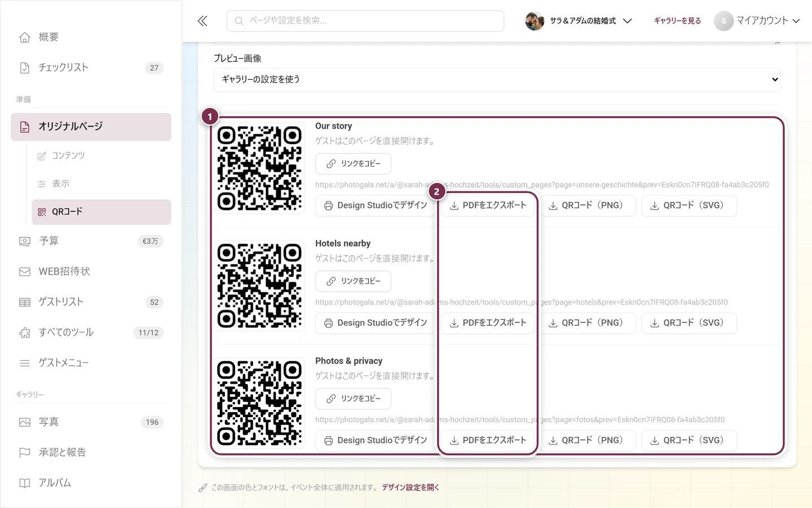This screenshot has height=508, width=812.
Task: Click the home icon beside 概要
Action: 25,37
